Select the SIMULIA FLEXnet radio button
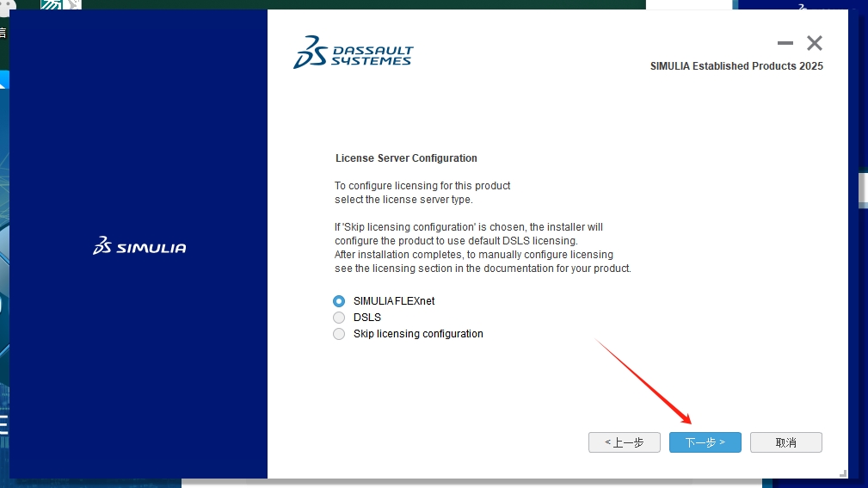Viewport: 868px width, 488px height. click(339, 301)
